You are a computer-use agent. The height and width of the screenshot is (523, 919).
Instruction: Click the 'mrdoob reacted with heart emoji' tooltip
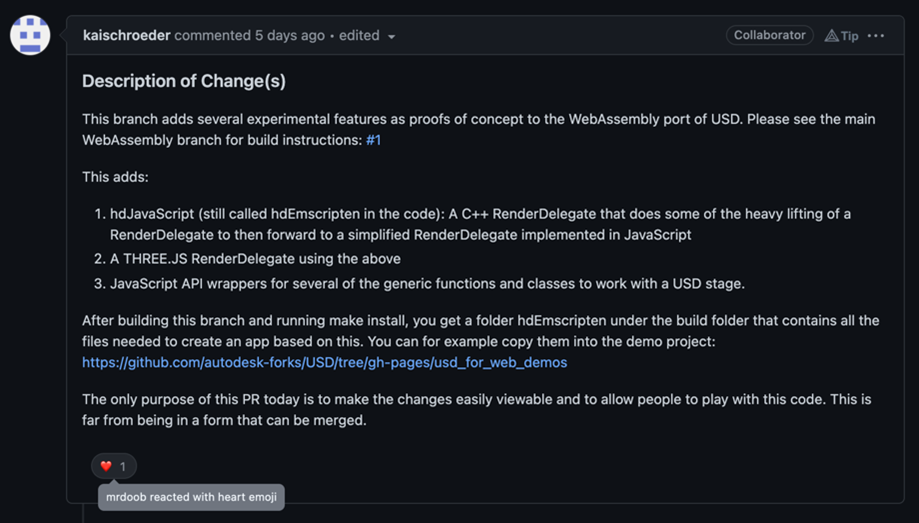[191, 497]
